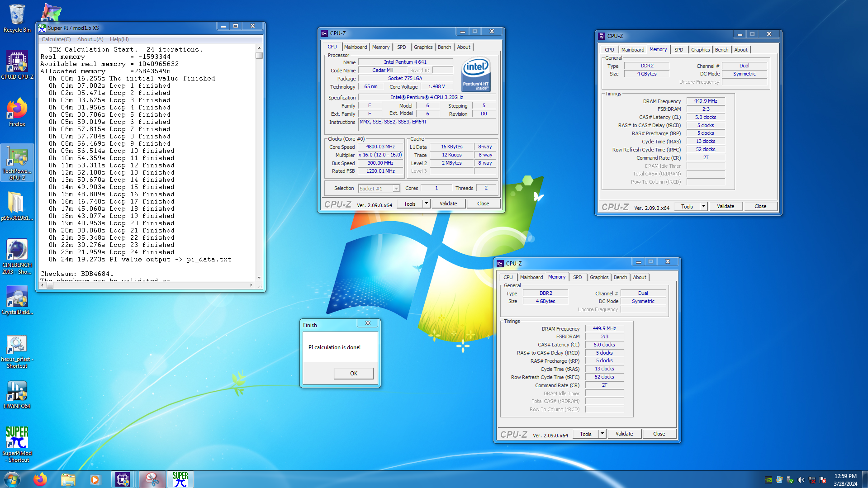This screenshot has width=868, height=488.
Task: Click Super PI vertical scrollbar thumb
Action: point(259,55)
